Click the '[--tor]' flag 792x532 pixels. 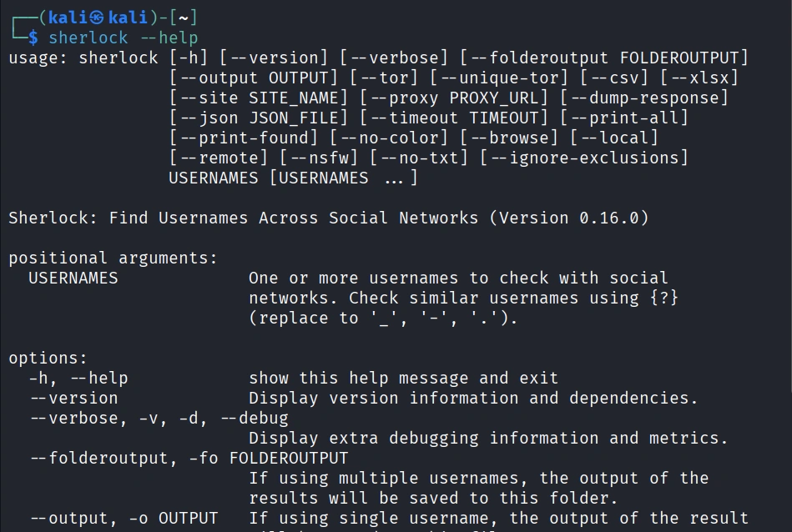[384, 78]
